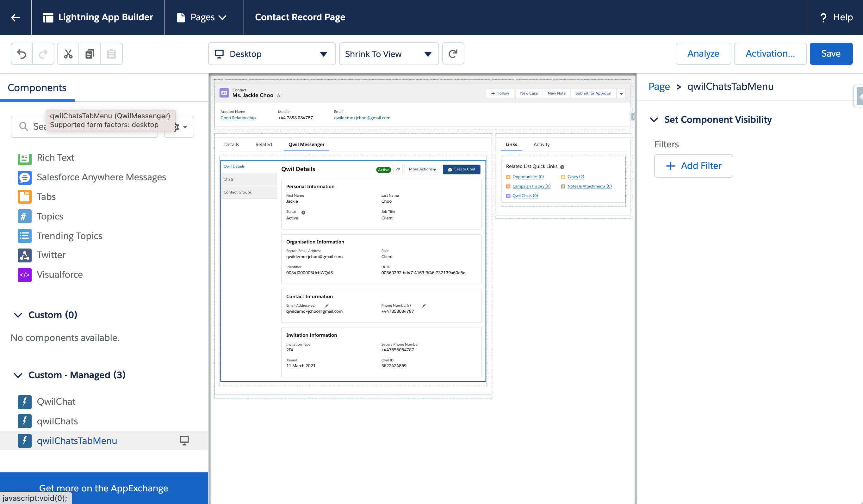Open More Actions dropdown

[423, 169]
